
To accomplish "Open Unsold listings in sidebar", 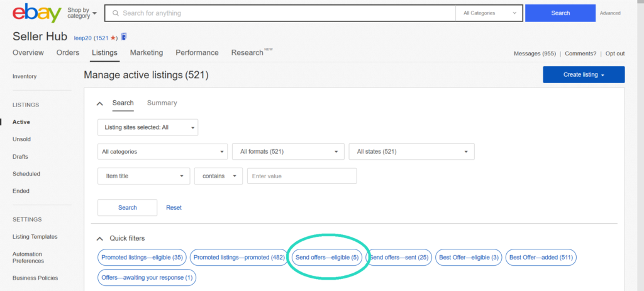I will pyautogui.click(x=22, y=139).
